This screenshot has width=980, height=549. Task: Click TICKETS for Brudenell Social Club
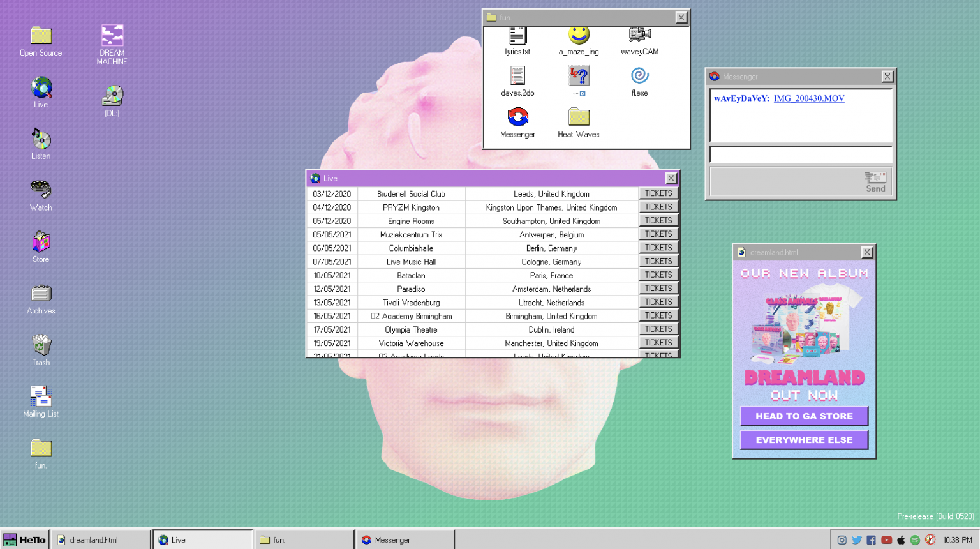pos(658,193)
